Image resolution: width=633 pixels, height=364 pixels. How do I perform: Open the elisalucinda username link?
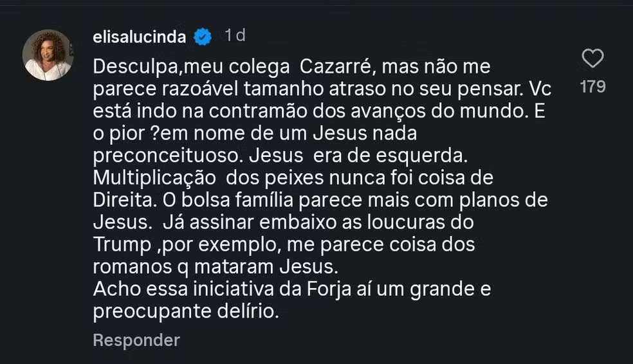pyautogui.click(x=139, y=37)
